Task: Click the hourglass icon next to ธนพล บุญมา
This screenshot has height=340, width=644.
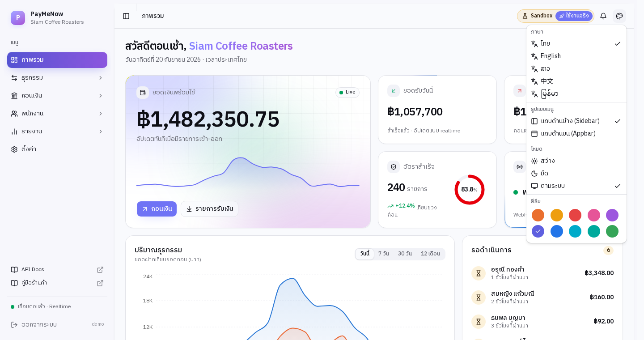Action: pyautogui.click(x=479, y=322)
